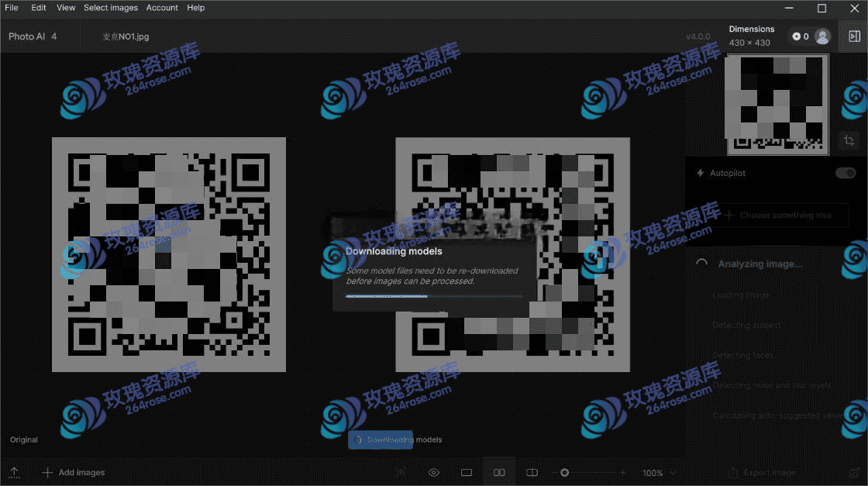Screen dimensions: 868x486
Task: Switch to split view layout
Action: (532, 473)
